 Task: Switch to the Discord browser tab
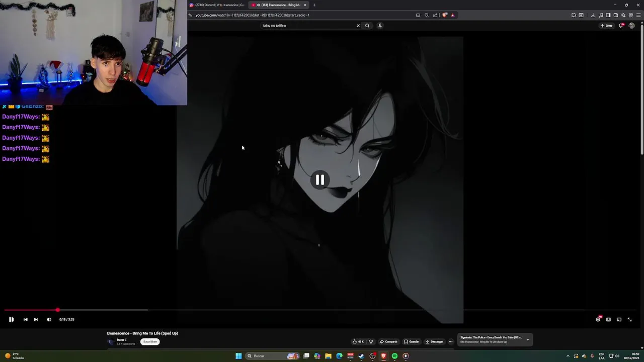coord(217,5)
